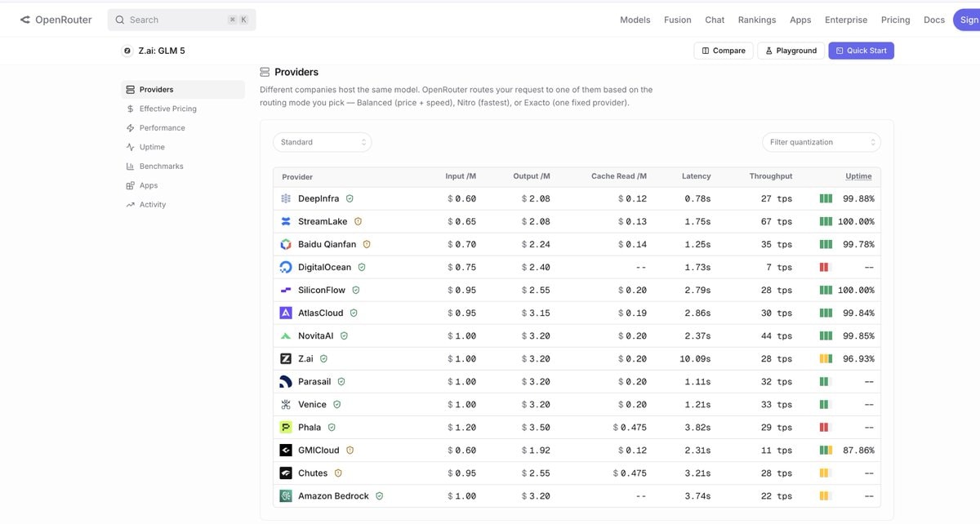Viewport: 980px width, 524px height.
Task: Click the OpenRouter logo icon
Action: [25, 20]
